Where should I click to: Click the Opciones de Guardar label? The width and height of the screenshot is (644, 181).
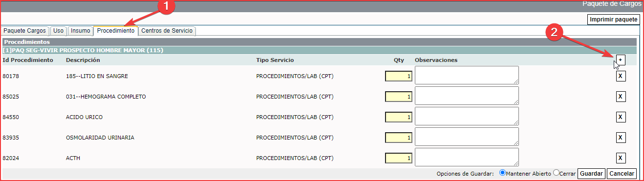coord(465,174)
